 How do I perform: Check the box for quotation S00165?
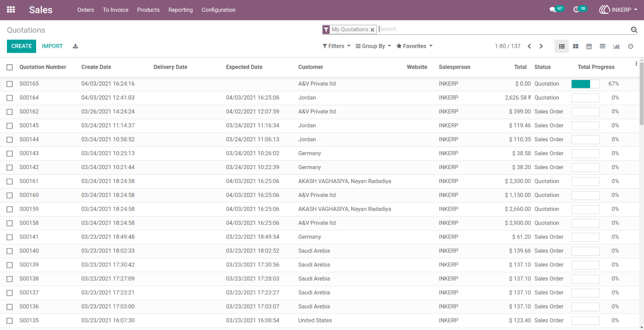(x=10, y=84)
